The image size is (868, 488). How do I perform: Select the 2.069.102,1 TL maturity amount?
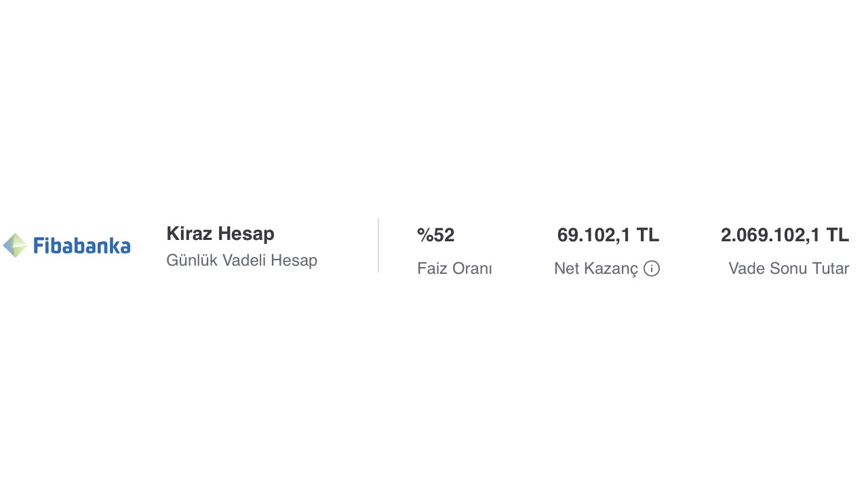tap(785, 235)
